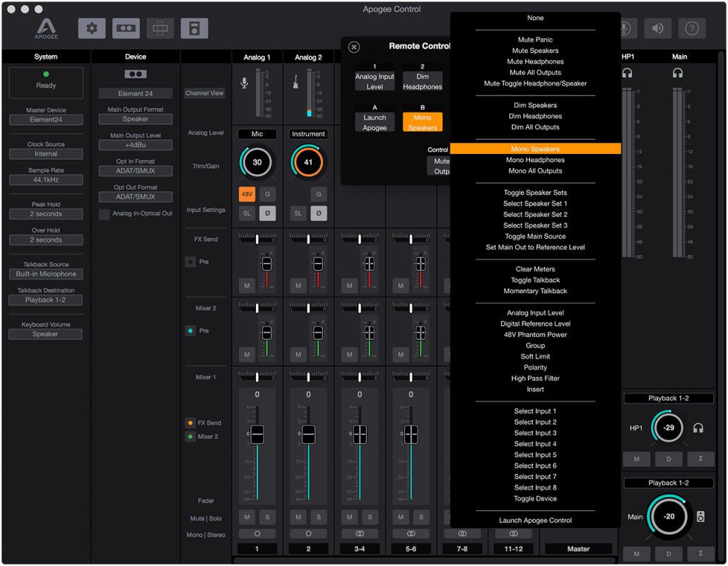Open Clock Source dropdown
The width and height of the screenshot is (728, 566).
coord(46,153)
